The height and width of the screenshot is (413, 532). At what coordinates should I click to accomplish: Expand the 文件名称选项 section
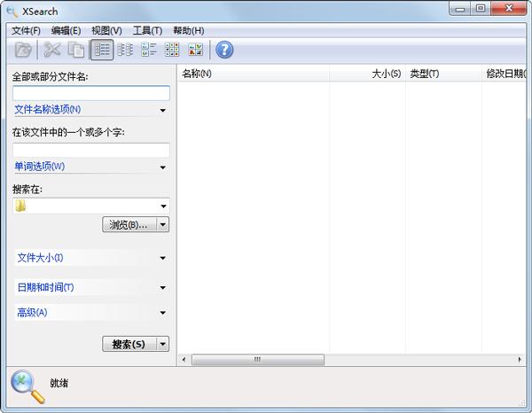90,110
